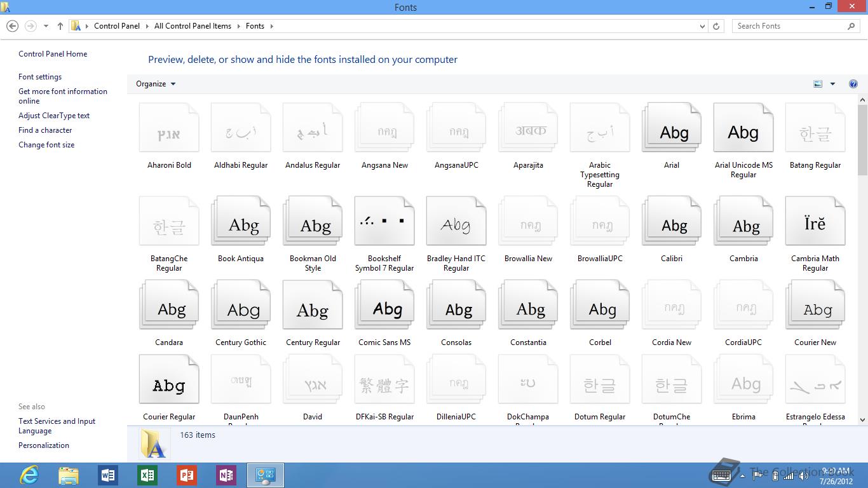868x488 pixels.
Task: Open Adjust ClearType text link
Action: pyautogui.click(x=54, y=116)
